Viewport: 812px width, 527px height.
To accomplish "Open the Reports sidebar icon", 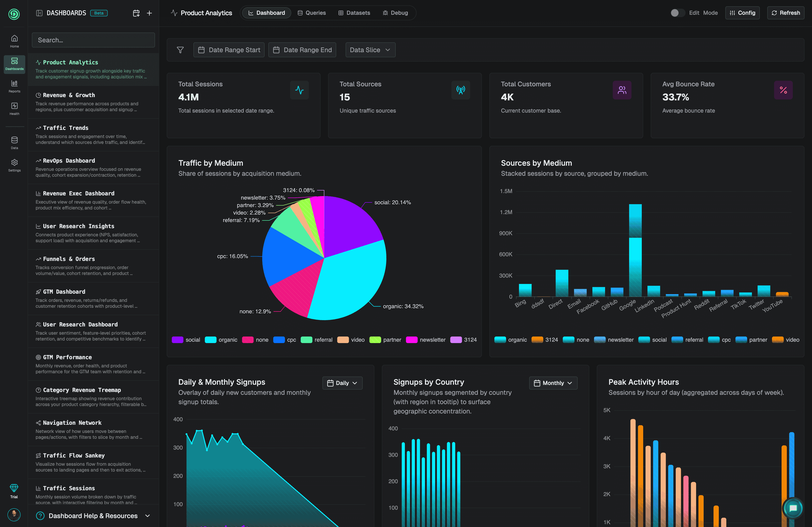I will point(14,86).
